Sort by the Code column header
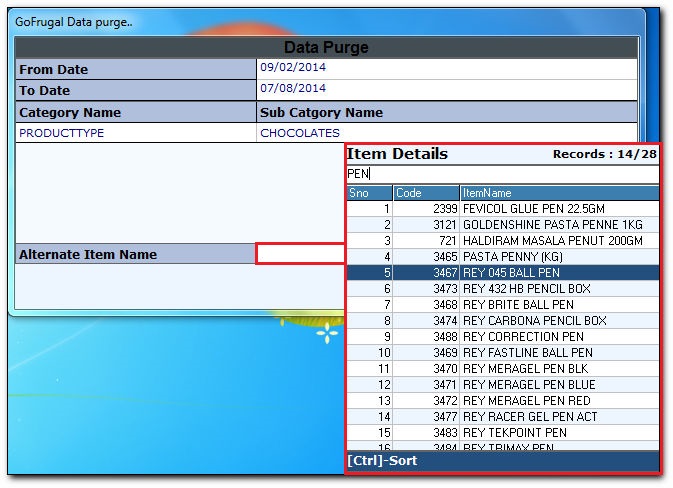This screenshot has height=488, width=673. click(426, 193)
